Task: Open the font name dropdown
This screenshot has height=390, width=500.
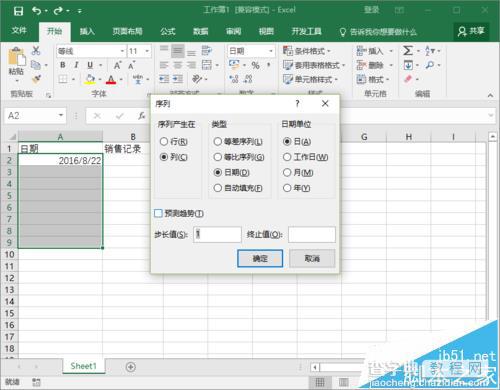Action: tap(122, 51)
